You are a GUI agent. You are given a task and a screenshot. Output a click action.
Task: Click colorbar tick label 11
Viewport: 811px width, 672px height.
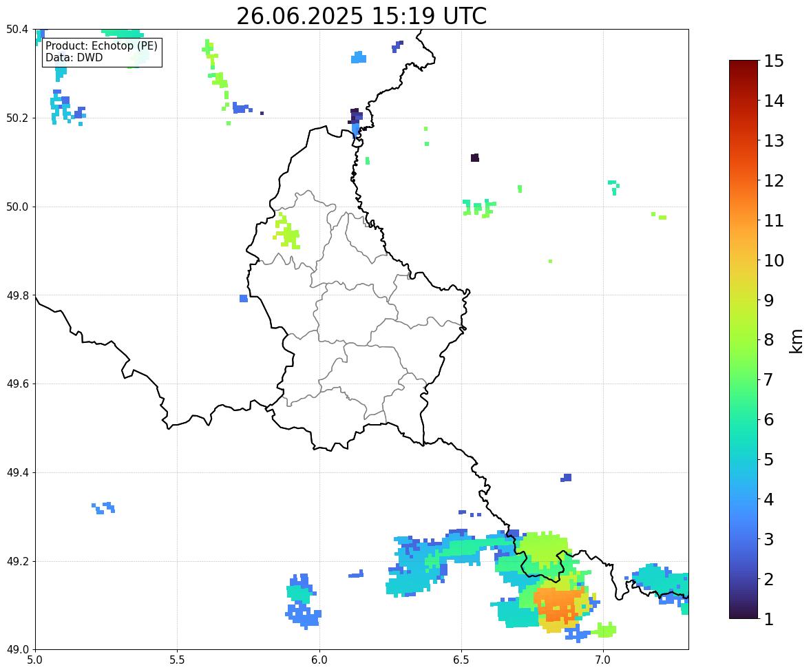click(774, 220)
